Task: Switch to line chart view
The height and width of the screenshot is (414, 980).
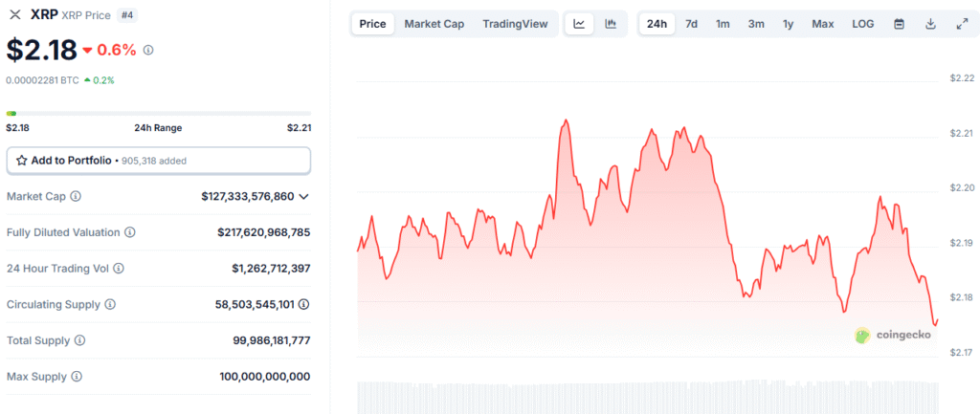Action: 579,24
